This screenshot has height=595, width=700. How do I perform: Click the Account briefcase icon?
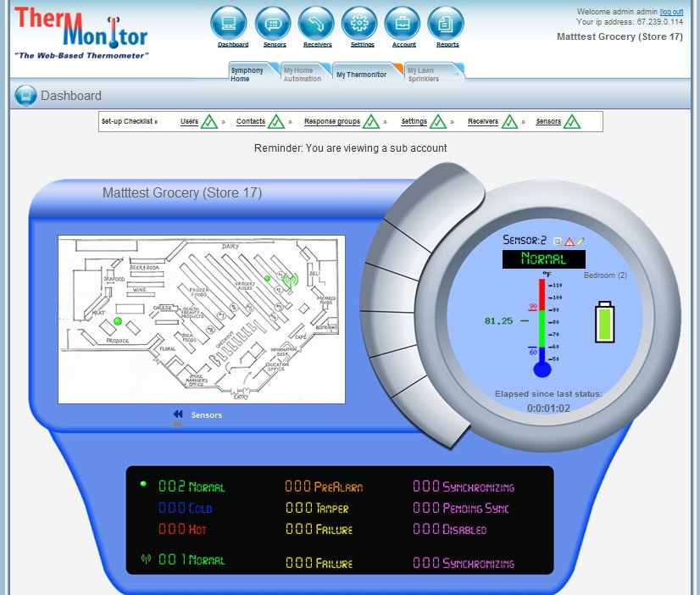(x=403, y=23)
